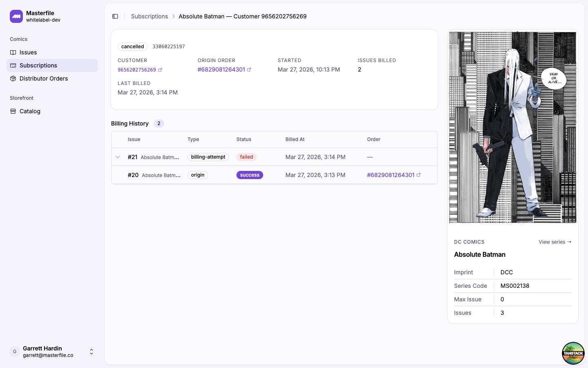Select Subscriptions in sidebar
588x368 pixels.
point(52,65)
